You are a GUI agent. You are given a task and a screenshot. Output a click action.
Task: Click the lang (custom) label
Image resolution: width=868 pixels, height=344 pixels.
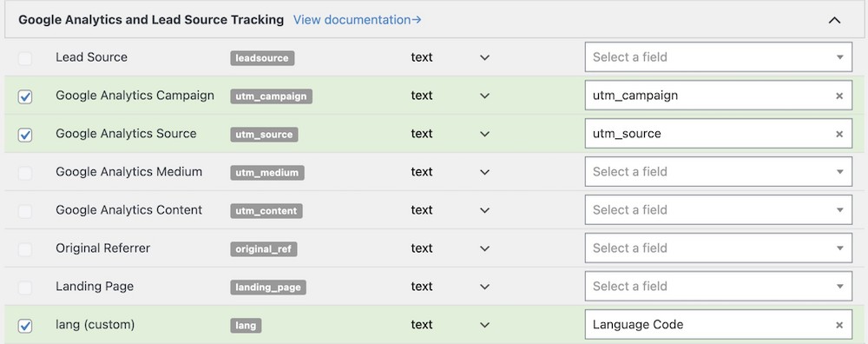tap(95, 325)
